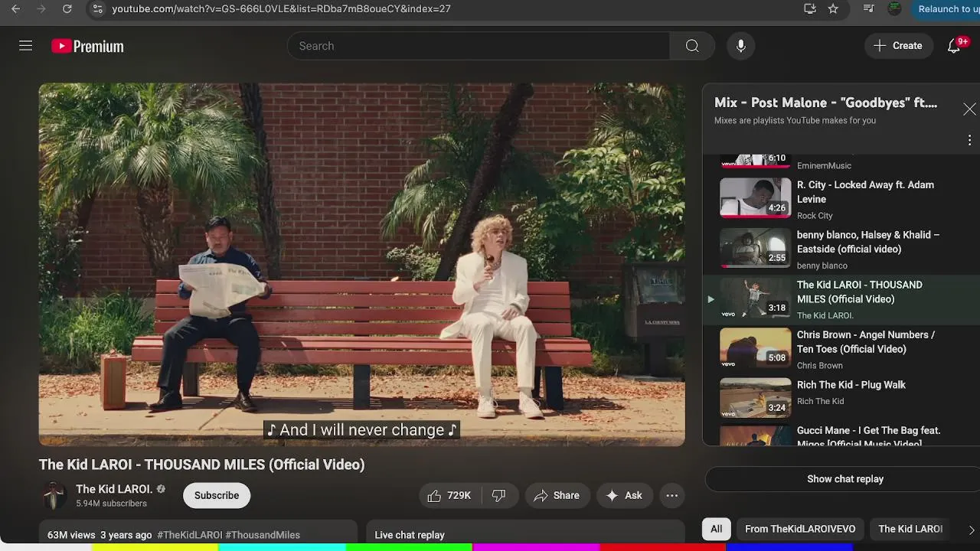Dislike the video with thumbs down
The width and height of the screenshot is (980, 551).
[x=499, y=496]
